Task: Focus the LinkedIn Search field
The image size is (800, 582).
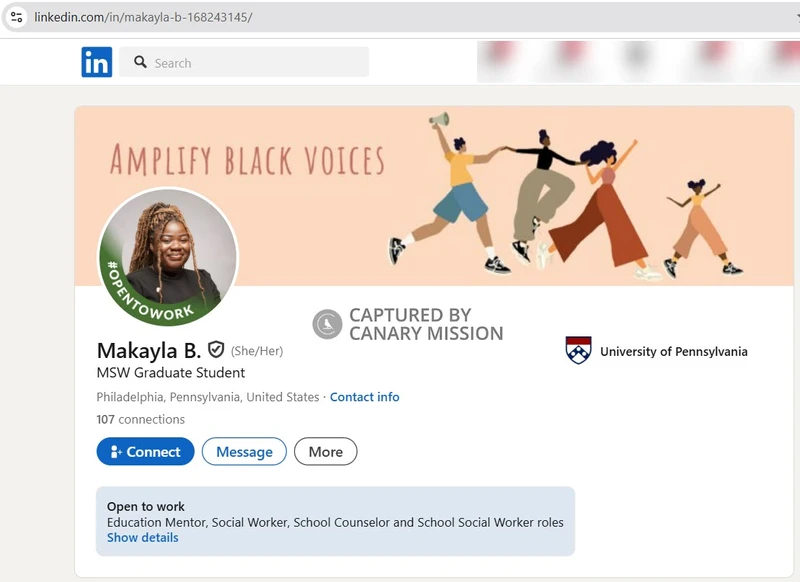Action: point(244,62)
